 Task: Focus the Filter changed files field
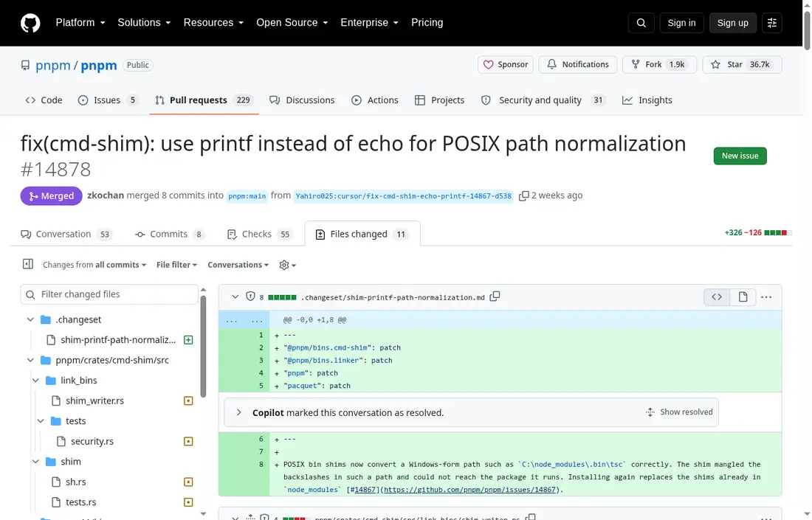109,294
